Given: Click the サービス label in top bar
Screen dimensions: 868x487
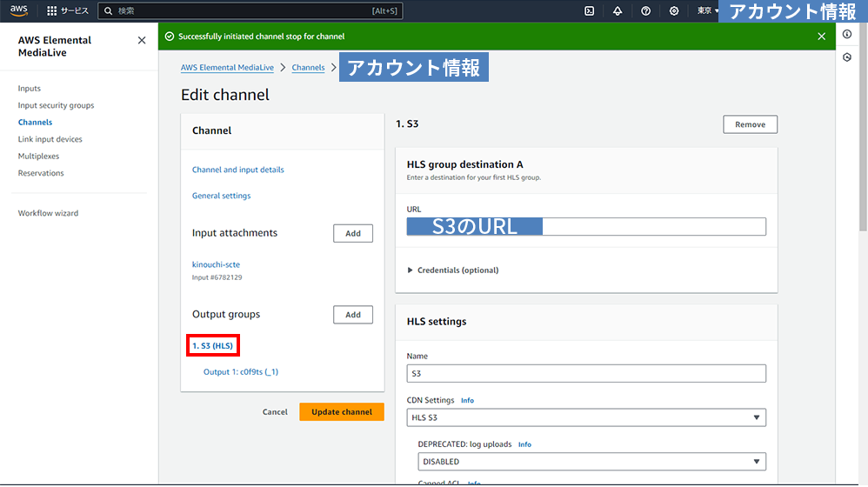Looking at the screenshot, I should tap(75, 10).
